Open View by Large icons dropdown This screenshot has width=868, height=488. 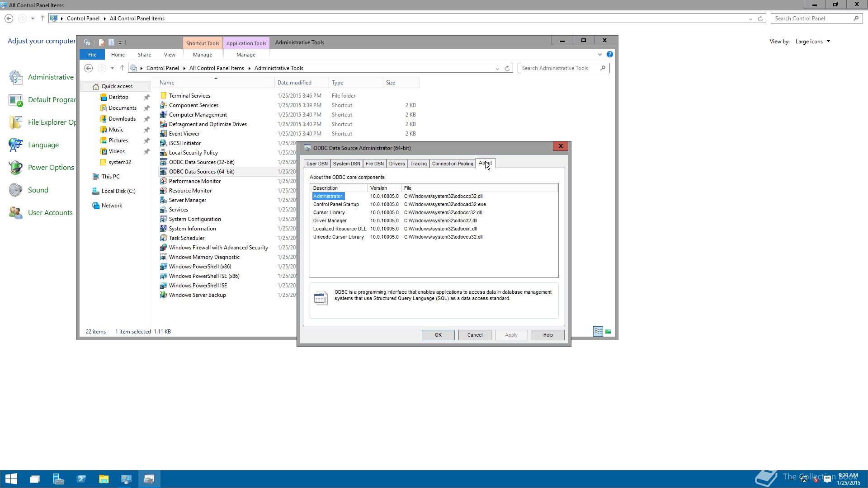[x=813, y=42]
